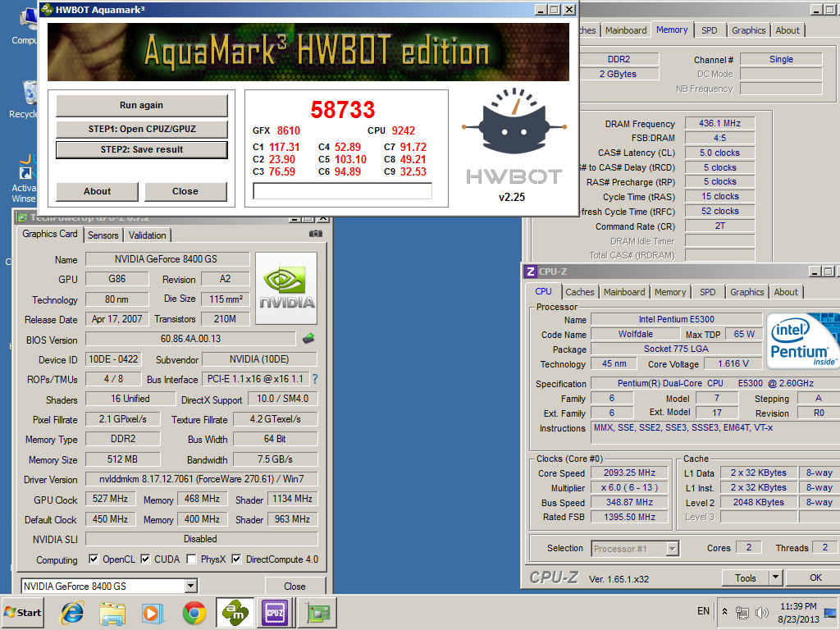This screenshot has width=840, height=630.
Task: Open Windows Media Player taskbar icon
Action: pyautogui.click(x=153, y=613)
